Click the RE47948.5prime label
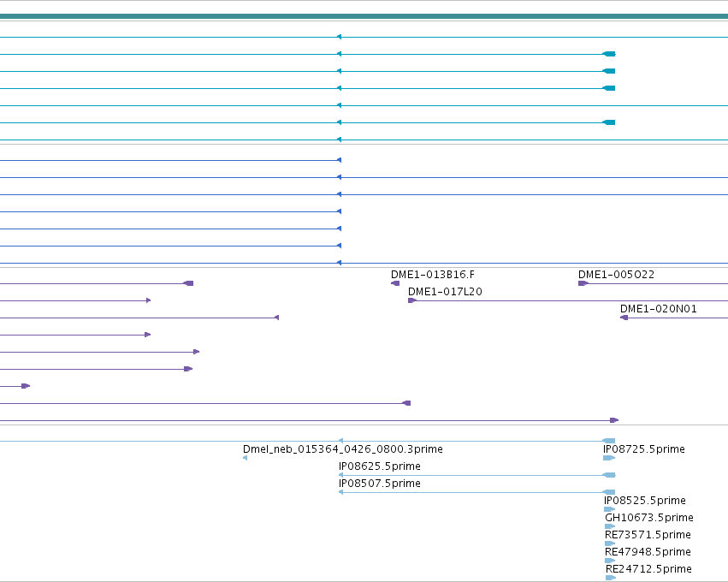The height and width of the screenshot is (582, 728). (x=648, y=552)
